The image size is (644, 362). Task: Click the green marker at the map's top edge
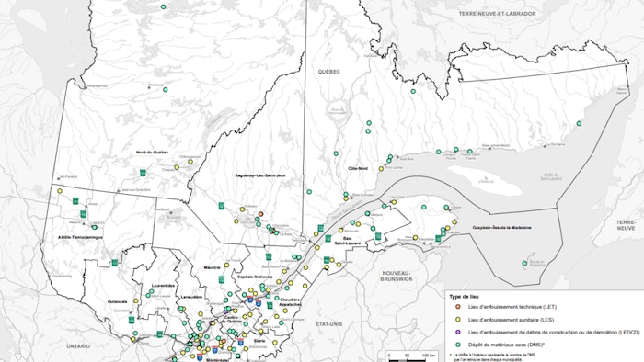(163, 6)
